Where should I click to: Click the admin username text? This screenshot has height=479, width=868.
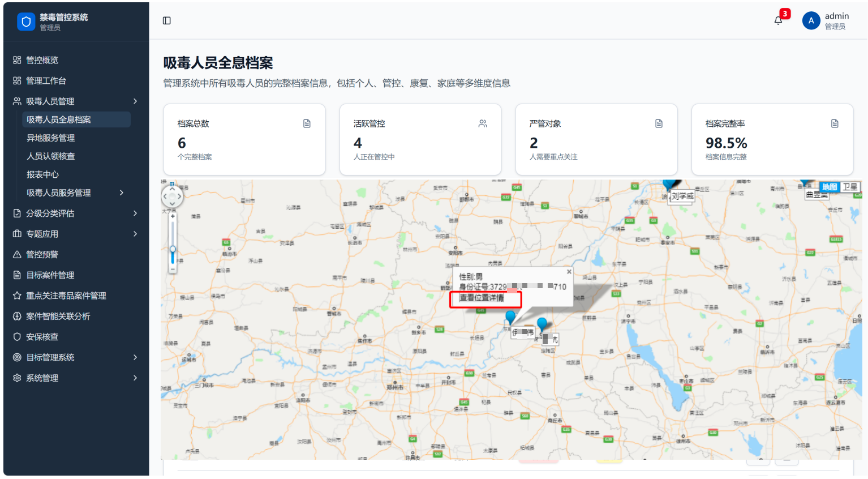[837, 16]
